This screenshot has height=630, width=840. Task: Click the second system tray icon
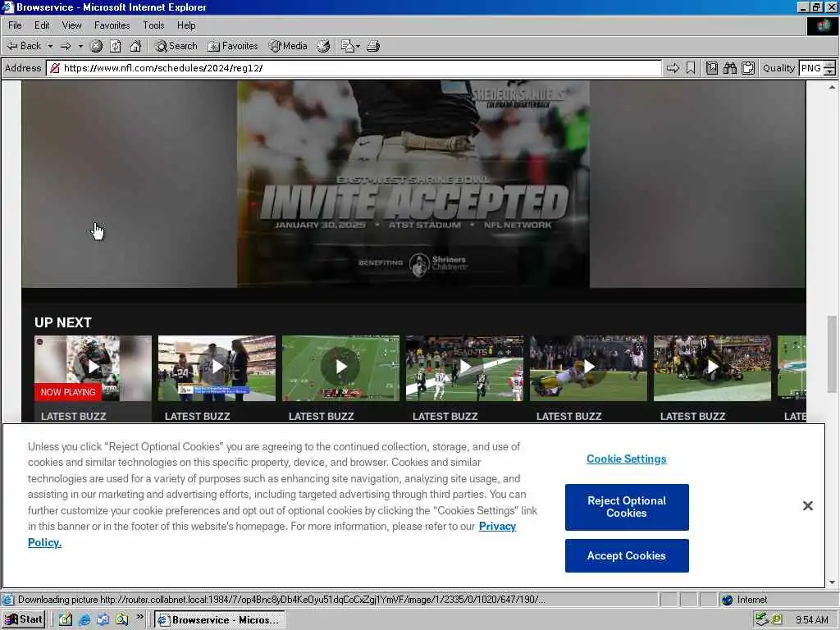777,620
